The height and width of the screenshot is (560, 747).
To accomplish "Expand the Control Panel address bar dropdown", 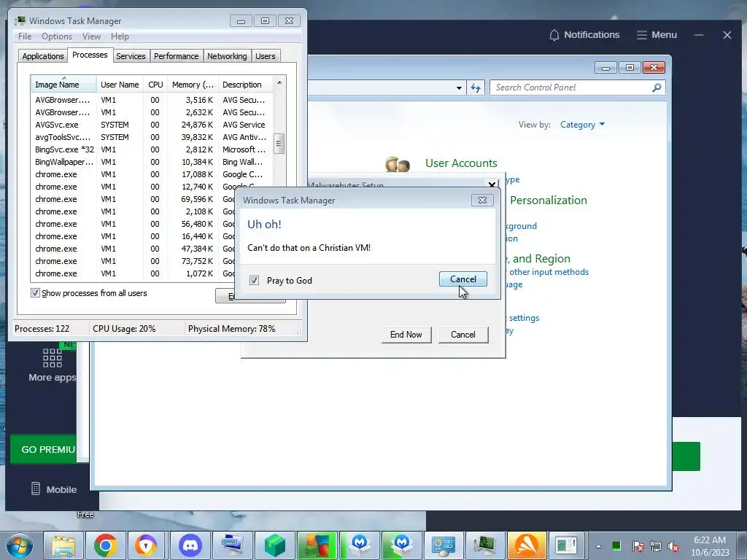I will (x=459, y=87).
